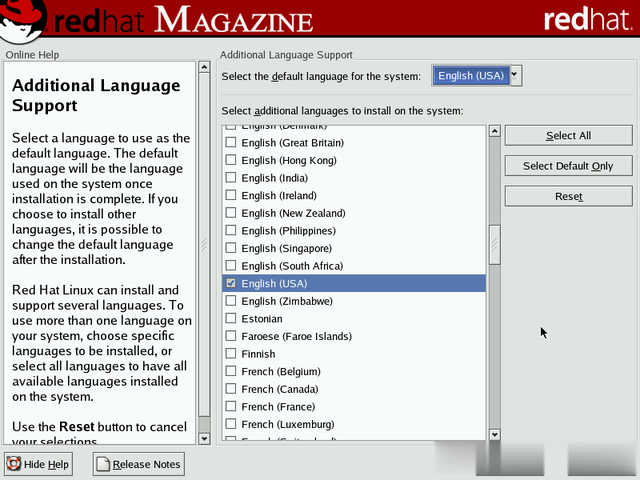Viewport: 640px width, 480px height.
Task: Select the English (Great Britain) row text
Action: [293, 143]
